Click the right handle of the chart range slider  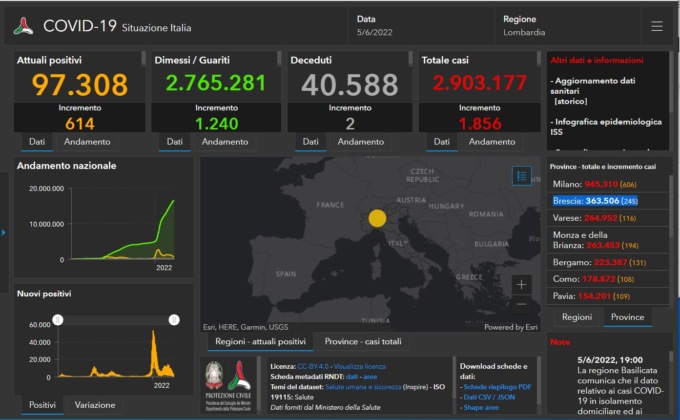point(174,319)
